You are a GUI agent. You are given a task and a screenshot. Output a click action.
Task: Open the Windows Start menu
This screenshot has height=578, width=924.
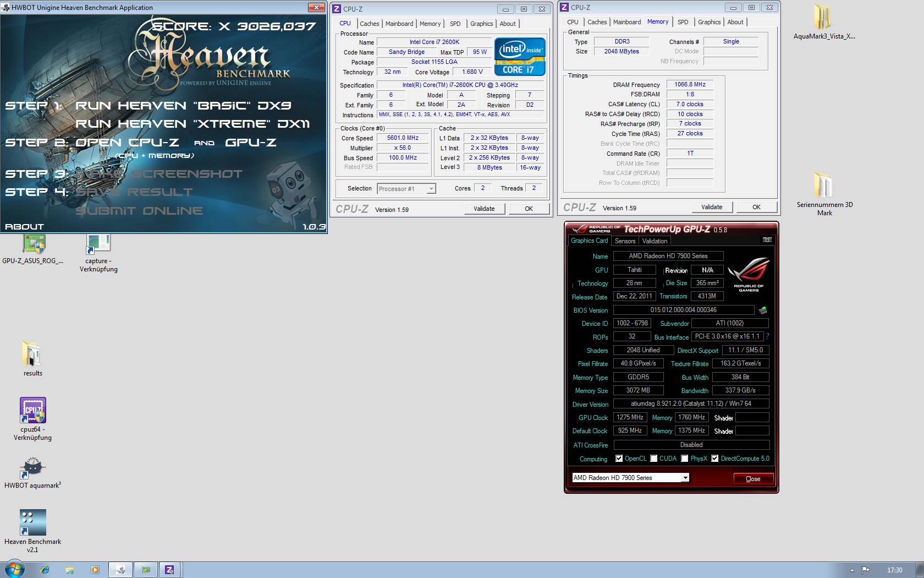[15, 569]
